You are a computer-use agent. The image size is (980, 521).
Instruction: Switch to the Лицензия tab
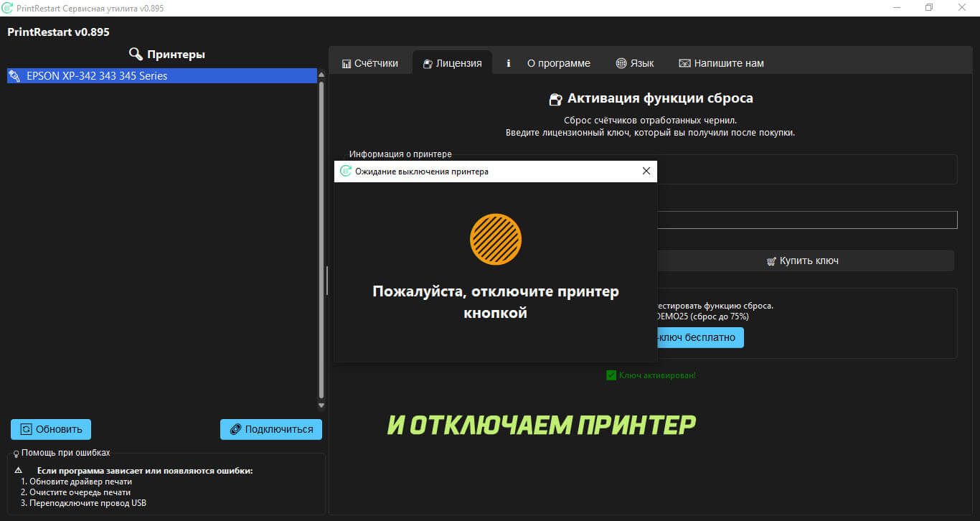click(x=452, y=63)
